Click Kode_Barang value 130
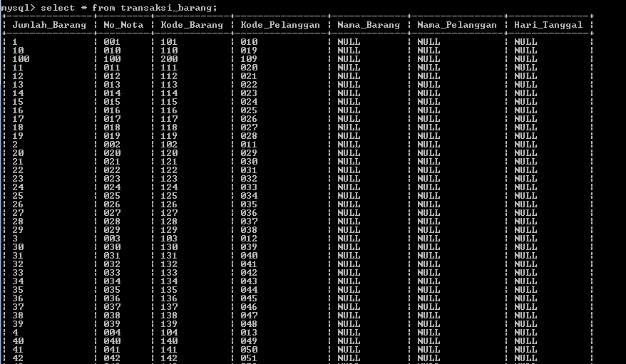Screen dimensions: 626x364 (169, 247)
